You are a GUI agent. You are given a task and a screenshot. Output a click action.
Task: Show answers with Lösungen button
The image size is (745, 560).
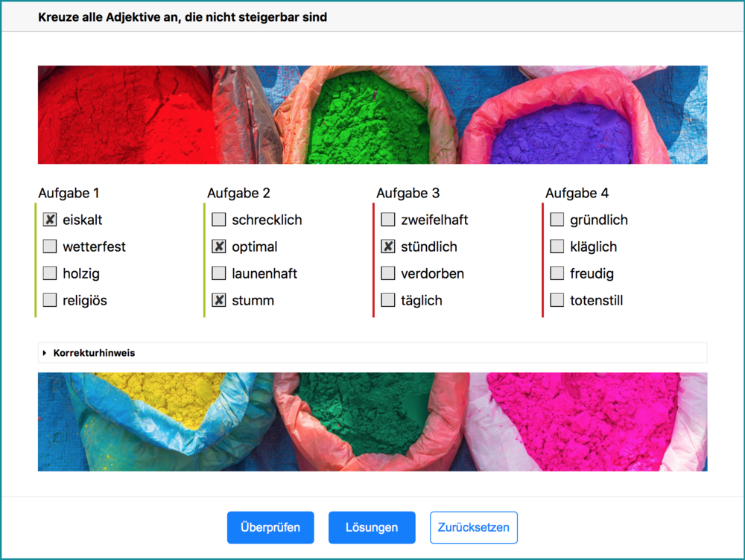point(372,527)
